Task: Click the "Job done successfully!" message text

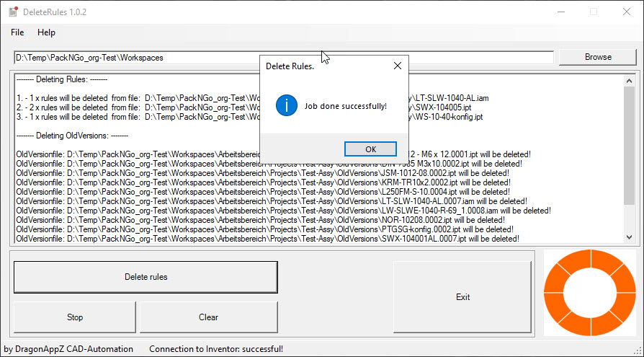Action: pos(345,106)
